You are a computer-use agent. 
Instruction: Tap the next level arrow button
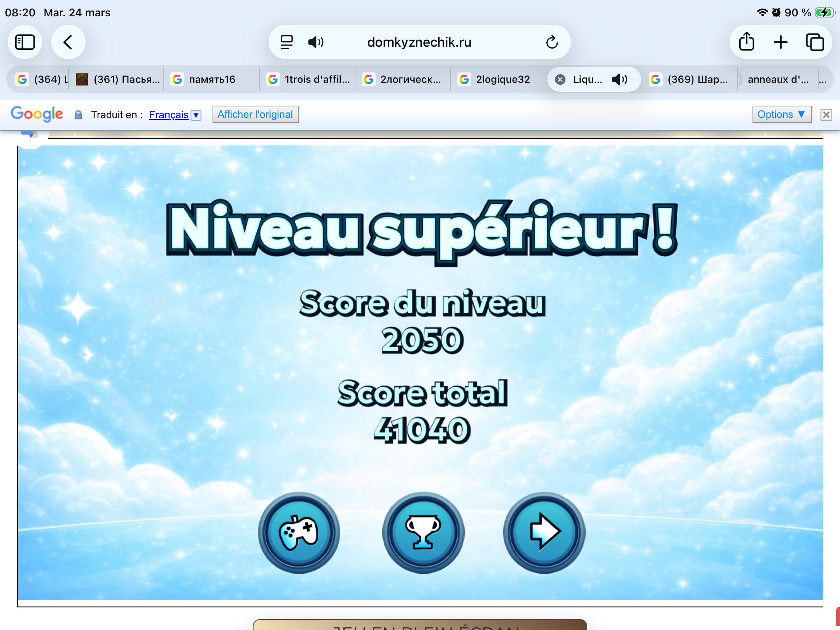[x=544, y=532]
